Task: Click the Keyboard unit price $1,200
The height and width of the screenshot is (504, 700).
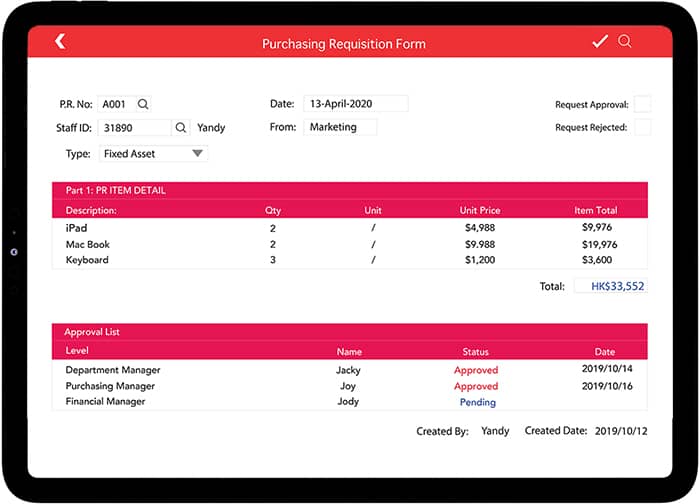Action: (480, 260)
